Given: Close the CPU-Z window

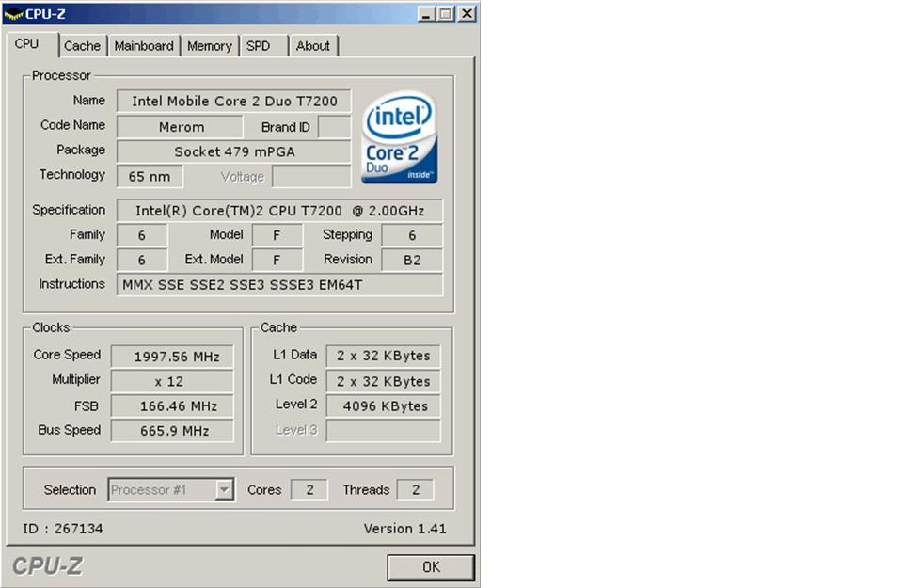Looking at the screenshot, I should (467, 14).
